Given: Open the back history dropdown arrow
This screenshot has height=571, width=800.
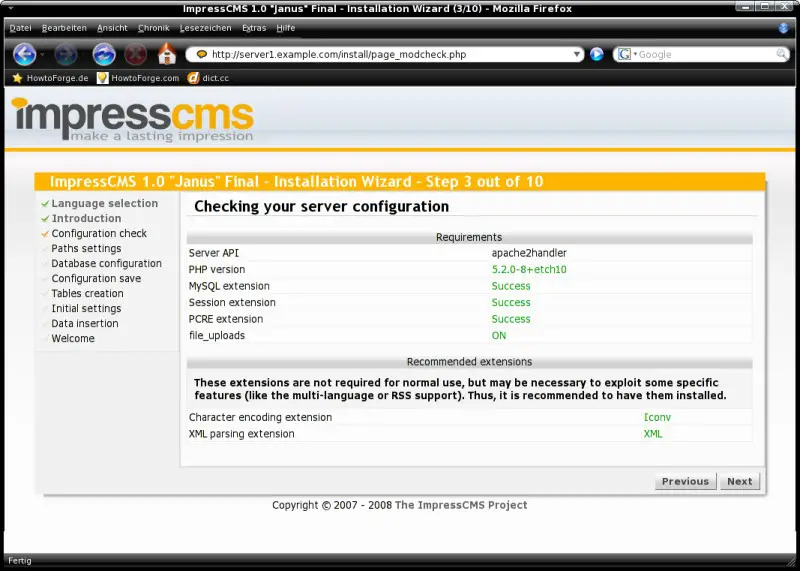Looking at the screenshot, I should click(42, 54).
